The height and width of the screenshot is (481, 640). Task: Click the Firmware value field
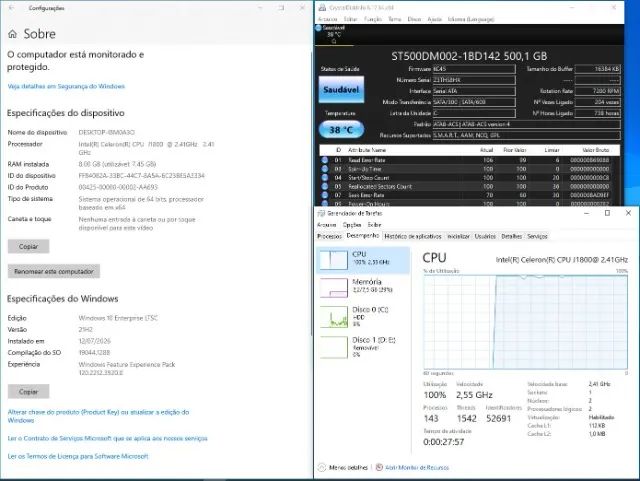[x=474, y=69]
